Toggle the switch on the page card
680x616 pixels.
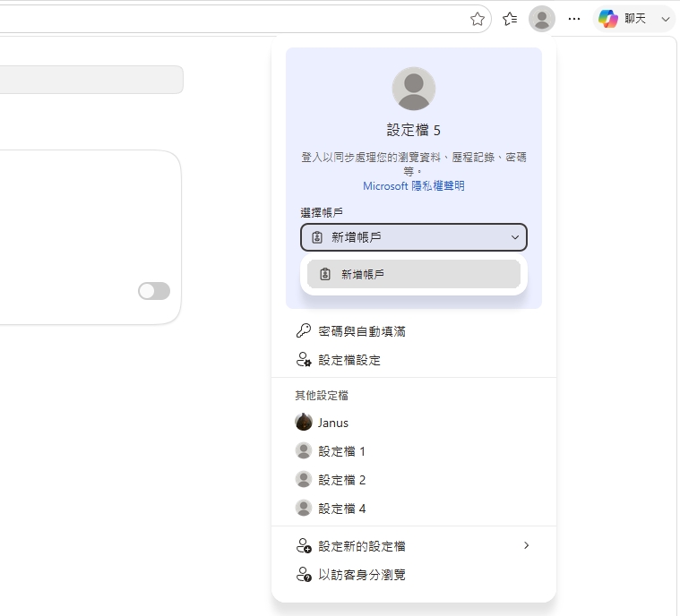tap(154, 291)
